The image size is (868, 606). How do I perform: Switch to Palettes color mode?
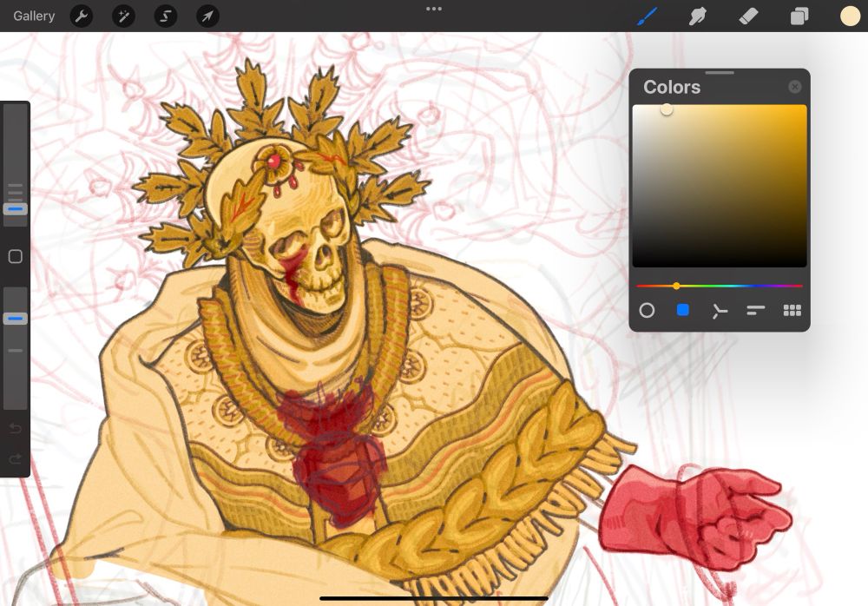pyautogui.click(x=792, y=310)
